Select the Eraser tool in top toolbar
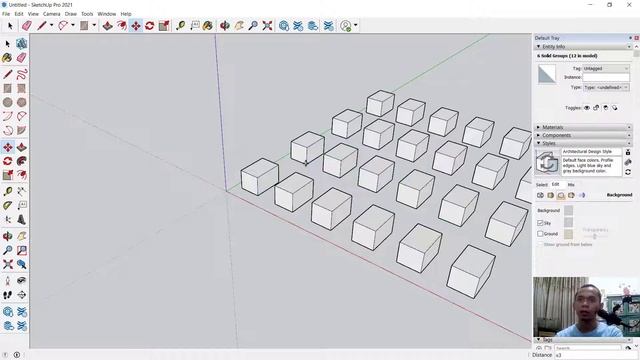Viewport: 640px width, 360px height. click(27, 26)
